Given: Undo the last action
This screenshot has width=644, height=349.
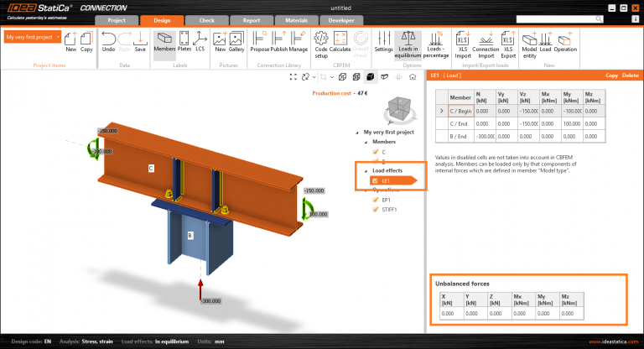Looking at the screenshot, I should pyautogui.click(x=108, y=41).
